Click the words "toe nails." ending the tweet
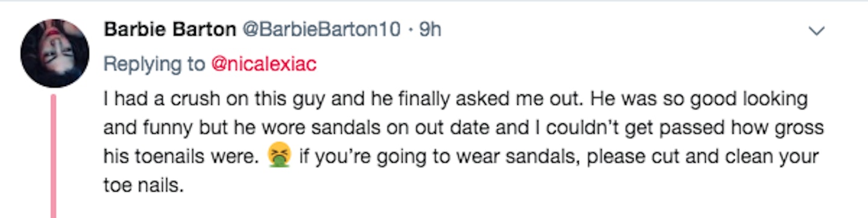Viewport: 868px width, 218px height. click(142, 186)
